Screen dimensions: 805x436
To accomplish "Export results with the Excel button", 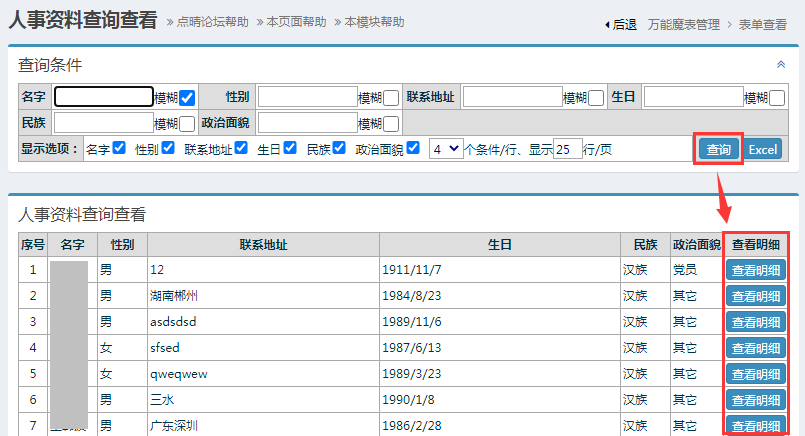I will 763,149.
